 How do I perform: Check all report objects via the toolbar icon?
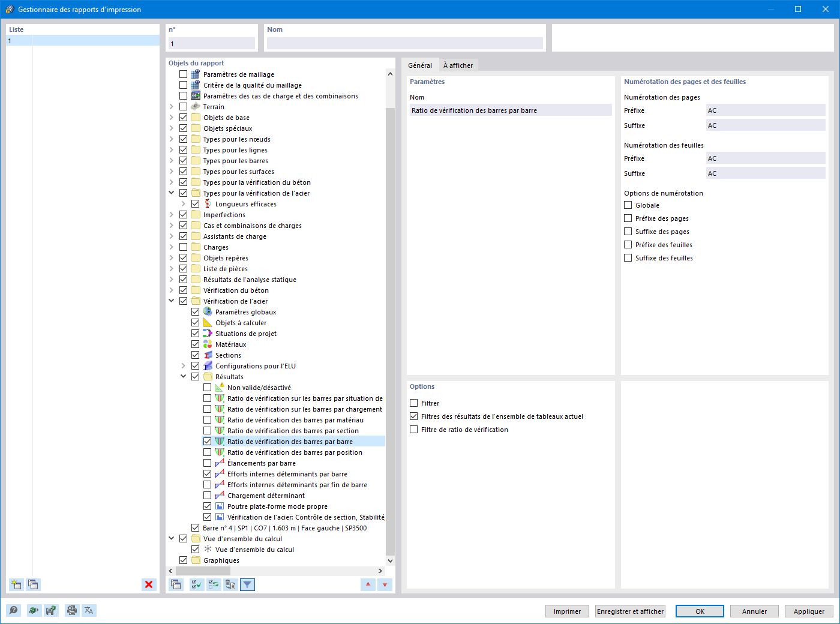click(196, 584)
